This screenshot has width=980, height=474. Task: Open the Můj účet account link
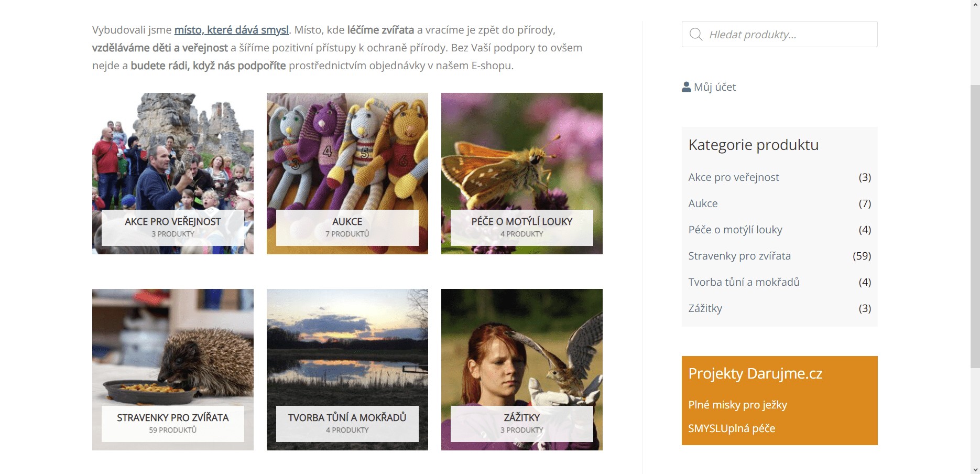(x=709, y=87)
